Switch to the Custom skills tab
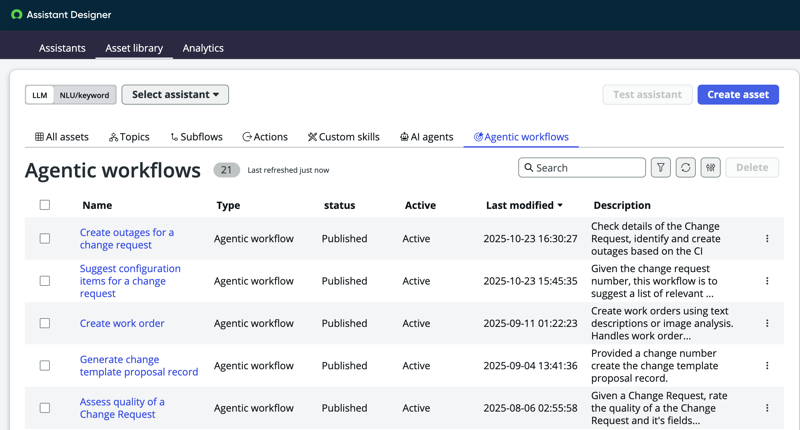Screen dimensions: 800x430 pos(343,137)
